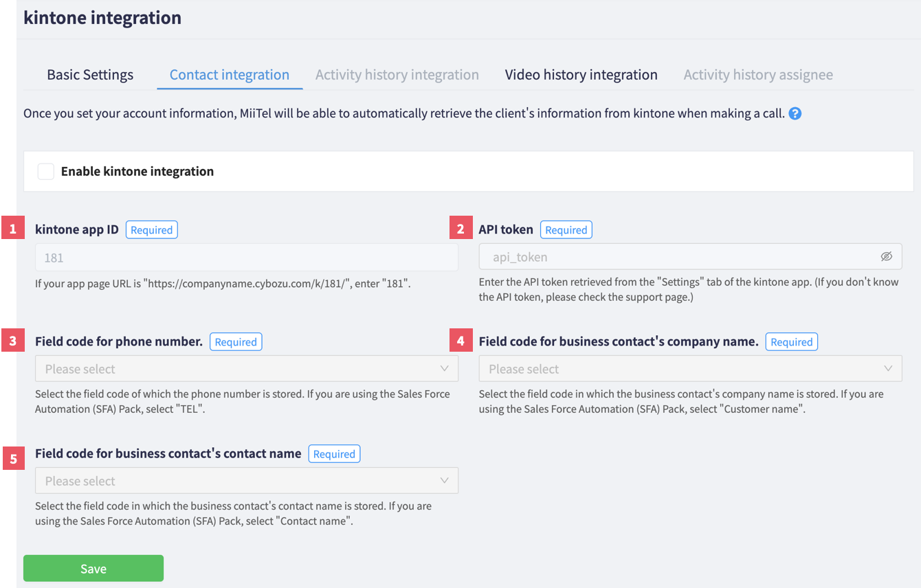Click the Required badge beside API token

pyautogui.click(x=566, y=230)
